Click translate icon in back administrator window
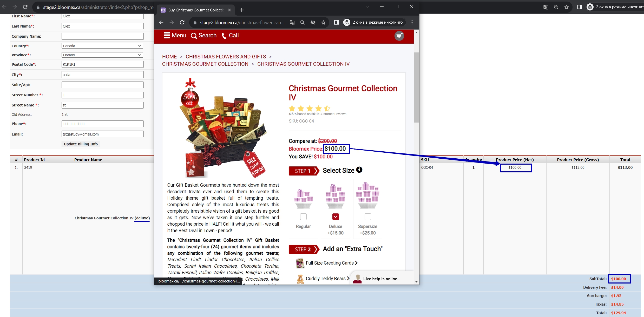 click(x=546, y=7)
